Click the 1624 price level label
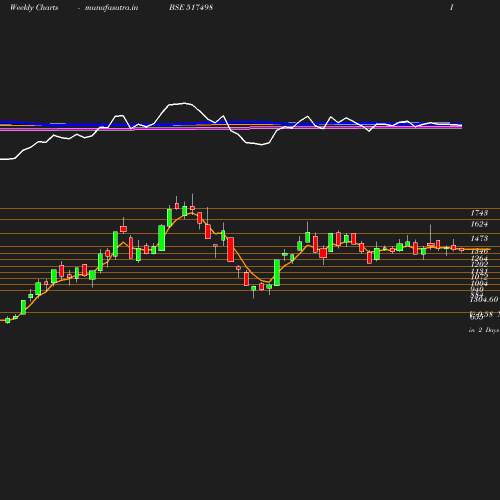The height and width of the screenshot is (500, 500). [479, 224]
